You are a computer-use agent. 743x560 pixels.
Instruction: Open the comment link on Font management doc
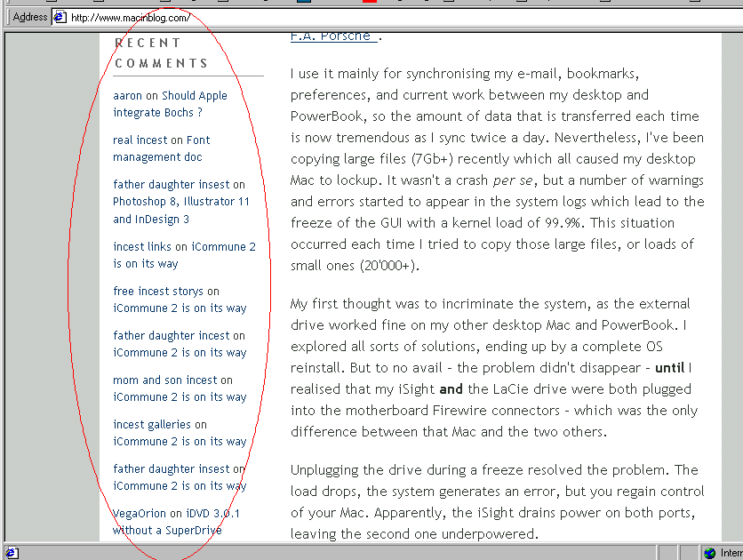tap(161, 148)
